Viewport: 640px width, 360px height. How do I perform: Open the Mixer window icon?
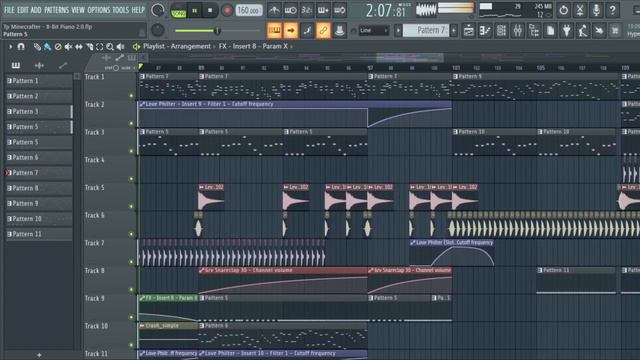pyautogui.click(x=518, y=30)
